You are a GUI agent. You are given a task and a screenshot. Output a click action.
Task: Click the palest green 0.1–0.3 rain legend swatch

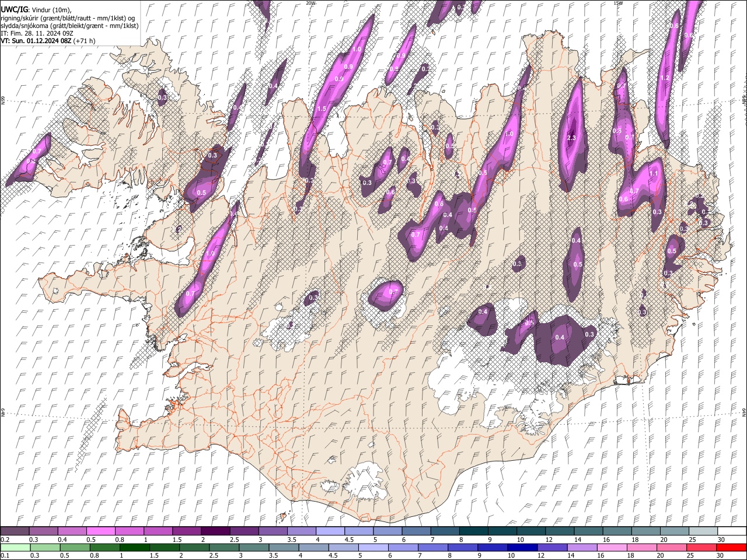pos(15,547)
